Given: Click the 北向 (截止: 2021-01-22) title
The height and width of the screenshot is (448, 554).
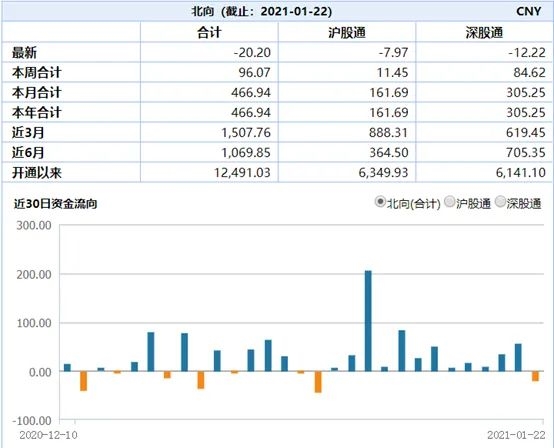Looking at the screenshot, I should pyautogui.click(x=262, y=11).
